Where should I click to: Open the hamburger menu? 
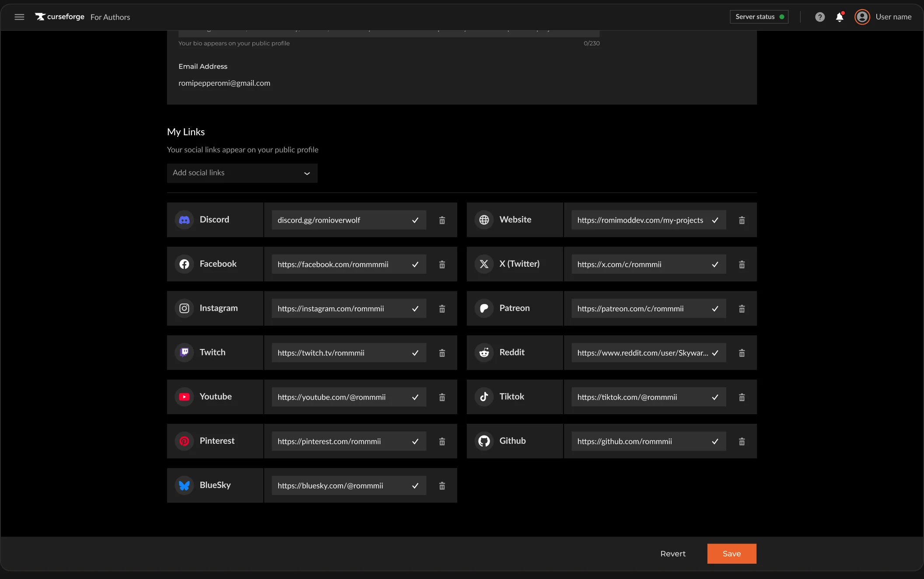tap(19, 17)
